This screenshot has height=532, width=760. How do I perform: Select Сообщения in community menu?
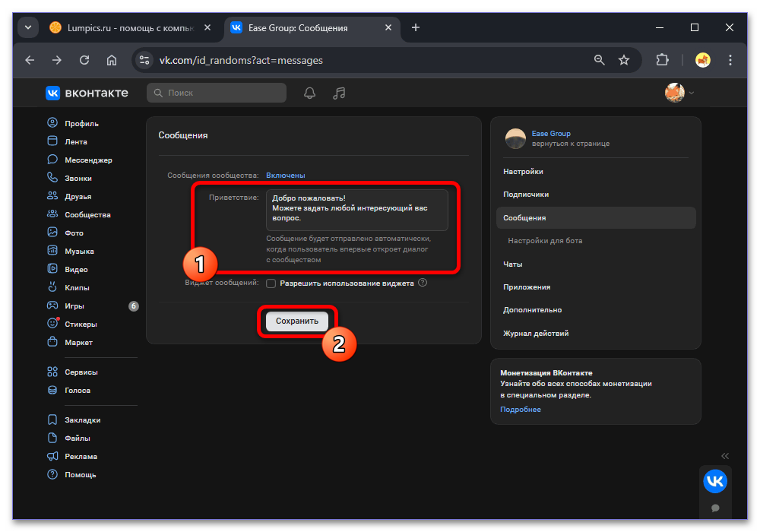596,218
